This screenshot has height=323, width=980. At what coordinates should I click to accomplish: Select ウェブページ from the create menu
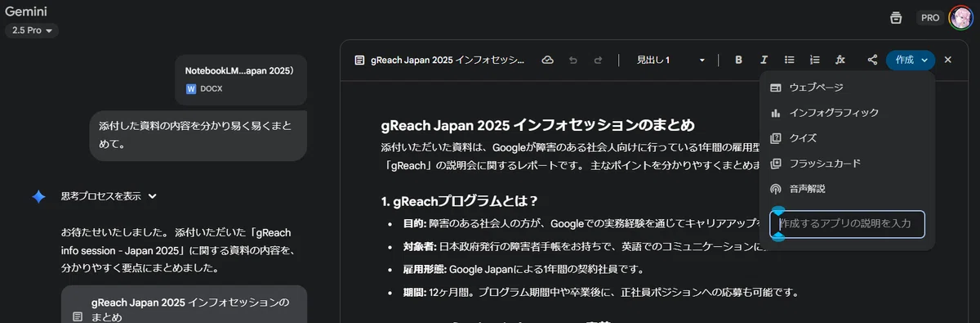tap(847, 87)
